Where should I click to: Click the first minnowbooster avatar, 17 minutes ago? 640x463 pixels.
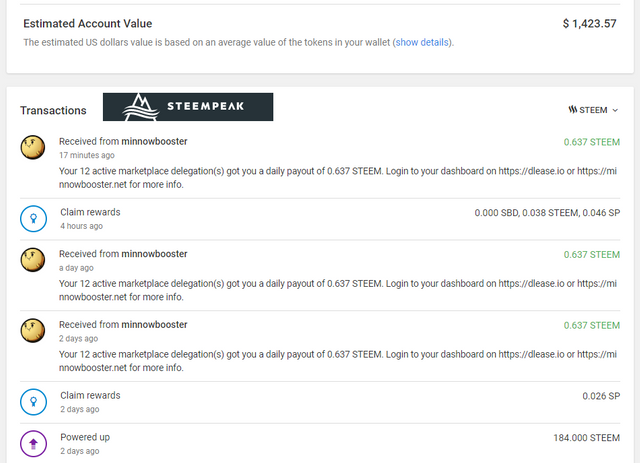(x=33, y=148)
